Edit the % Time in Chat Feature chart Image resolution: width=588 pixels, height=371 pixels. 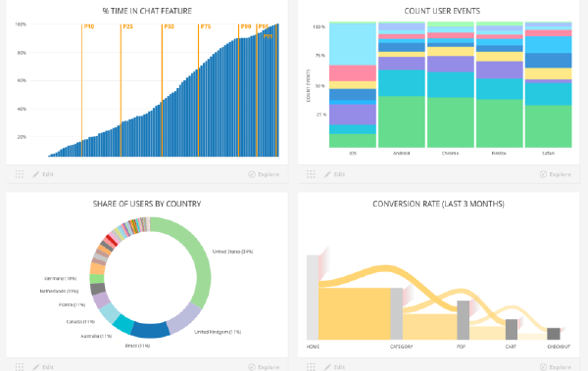(x=43, y=174)
